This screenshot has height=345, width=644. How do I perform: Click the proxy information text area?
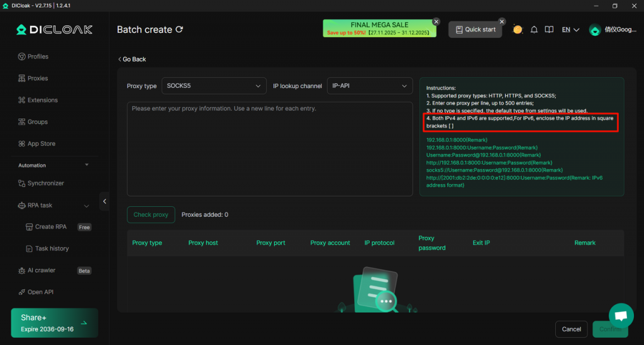(270, 148)
